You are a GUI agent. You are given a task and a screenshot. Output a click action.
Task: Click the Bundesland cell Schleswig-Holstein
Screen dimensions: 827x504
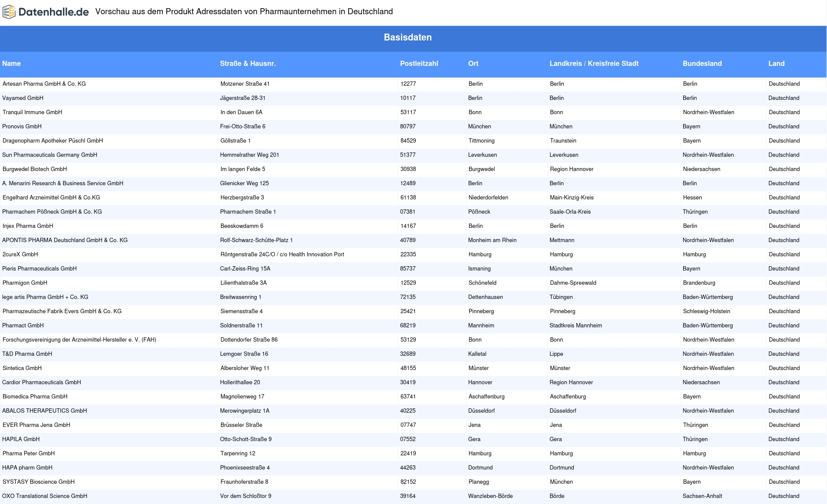pyautogui.click(x=707, y=311)
